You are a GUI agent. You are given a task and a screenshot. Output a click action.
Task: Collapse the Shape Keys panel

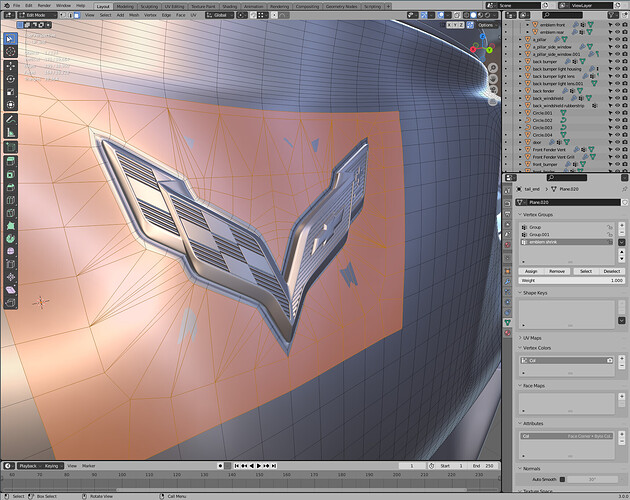535,293
